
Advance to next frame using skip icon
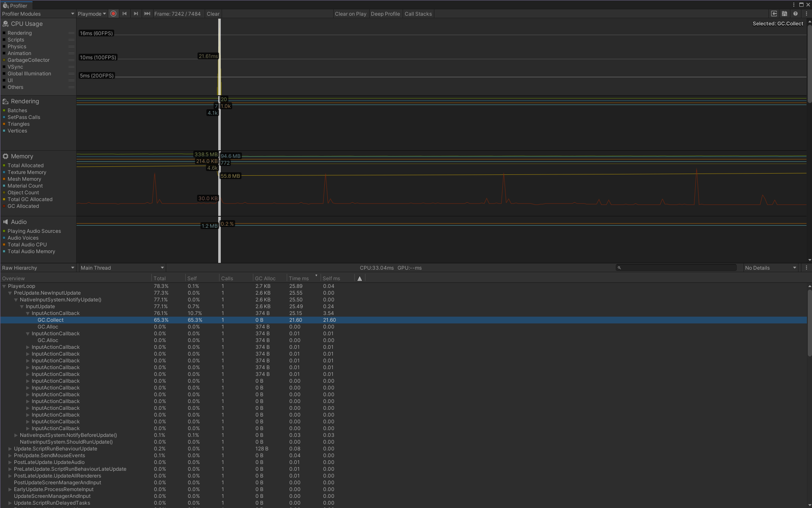[136, 14]
